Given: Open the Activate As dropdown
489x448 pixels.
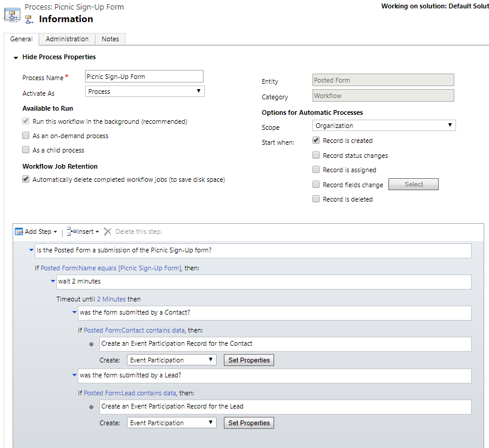Looking at the screenshot, I should (x=144, y=92).
